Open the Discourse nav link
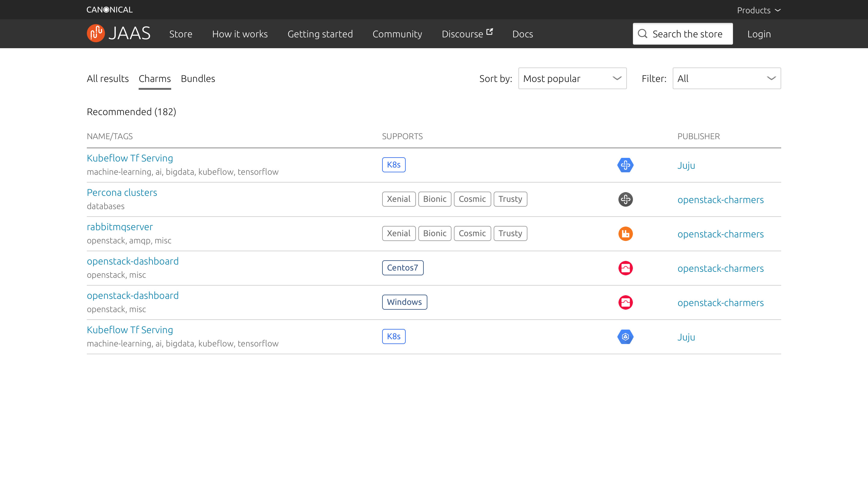 pos(467,34)
